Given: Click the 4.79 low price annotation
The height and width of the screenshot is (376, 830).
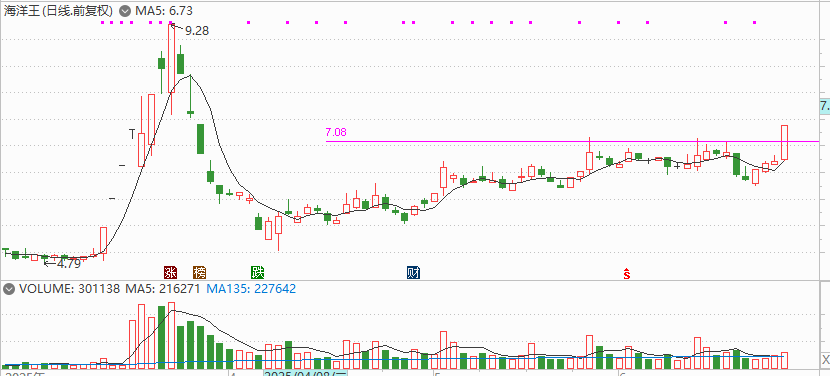Looking at the screenshot, I should click(x=69, y=263).
